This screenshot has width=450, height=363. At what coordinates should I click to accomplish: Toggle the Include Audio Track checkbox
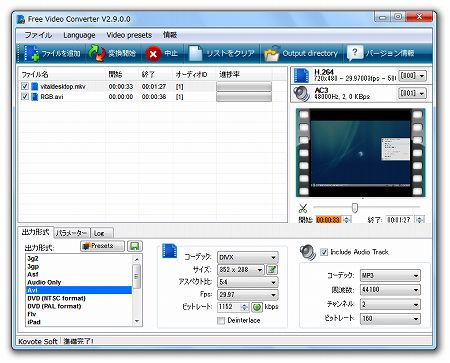pos(324,252)
